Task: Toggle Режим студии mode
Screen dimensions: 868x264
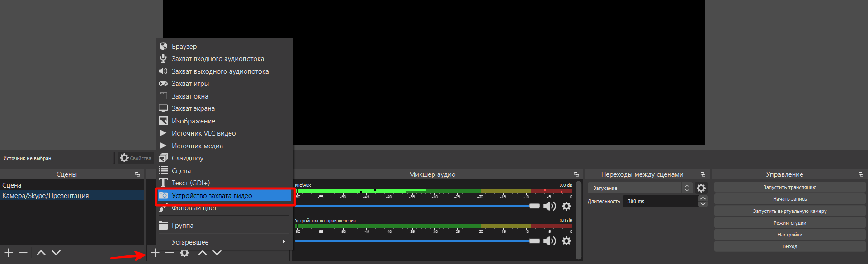Action: tap(789, 223)
